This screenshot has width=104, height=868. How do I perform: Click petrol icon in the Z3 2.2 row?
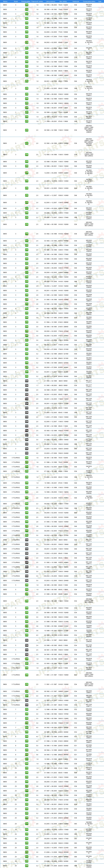coord(27,782)
